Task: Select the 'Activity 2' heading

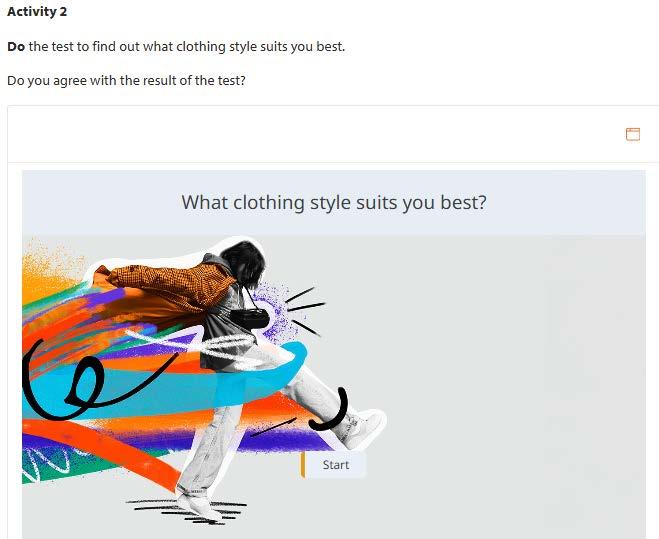Action: [37, 12]
